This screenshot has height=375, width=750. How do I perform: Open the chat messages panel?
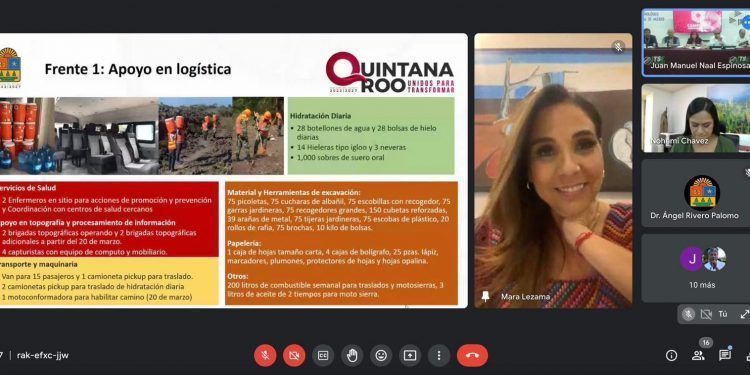725,355
